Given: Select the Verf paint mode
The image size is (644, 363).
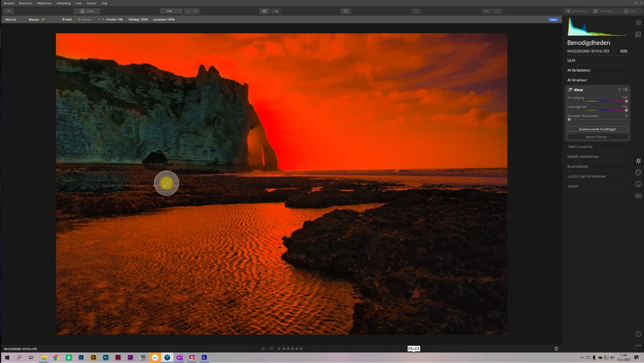Looking at the screenshot, I should [67, 20].
